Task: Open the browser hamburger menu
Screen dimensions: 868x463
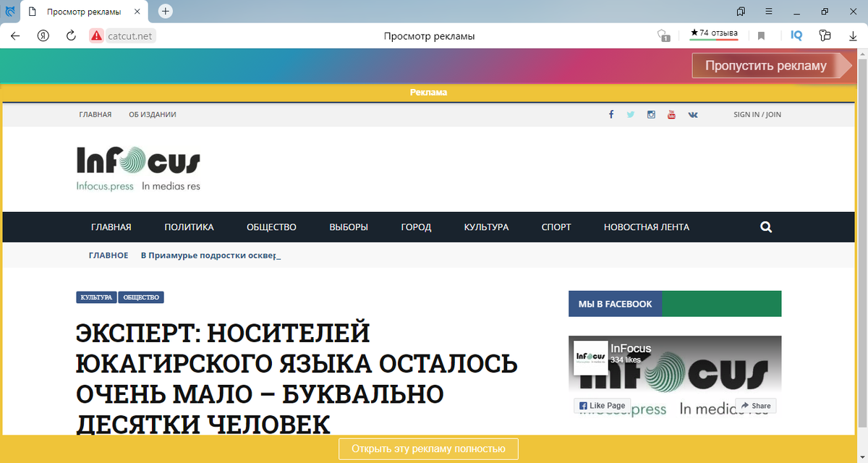Action: (767, 12)
